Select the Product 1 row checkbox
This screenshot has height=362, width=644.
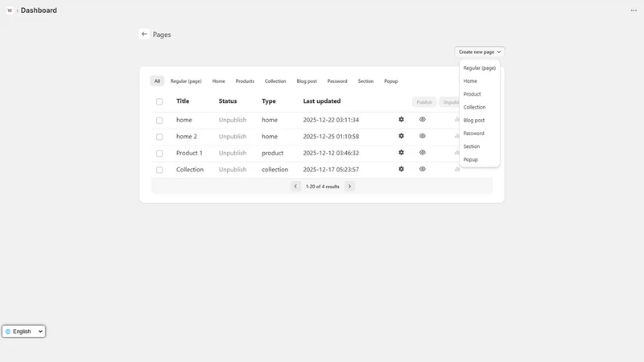pyautogui.click(x=159, y=153)
